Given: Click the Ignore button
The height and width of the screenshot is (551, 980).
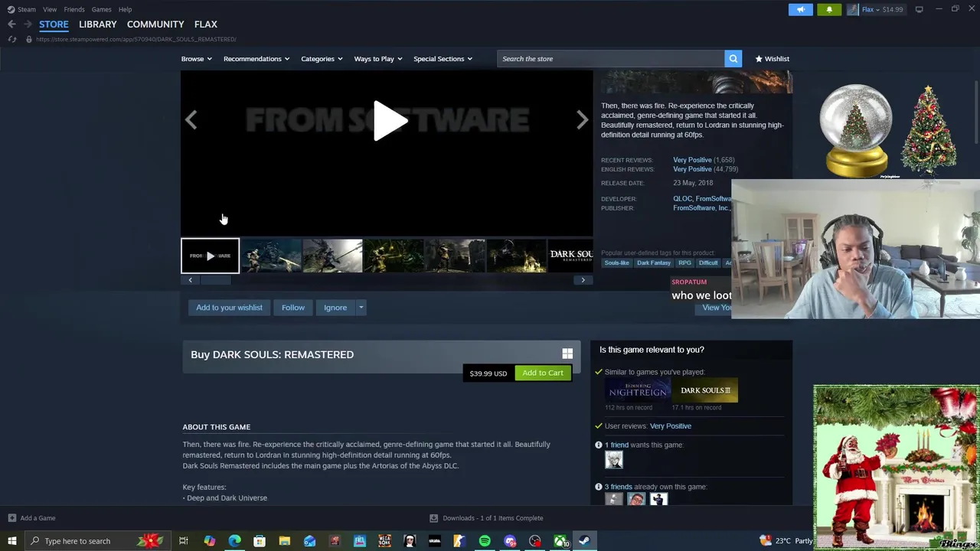Looking at the screenshot, I should (x=335, y=308).
